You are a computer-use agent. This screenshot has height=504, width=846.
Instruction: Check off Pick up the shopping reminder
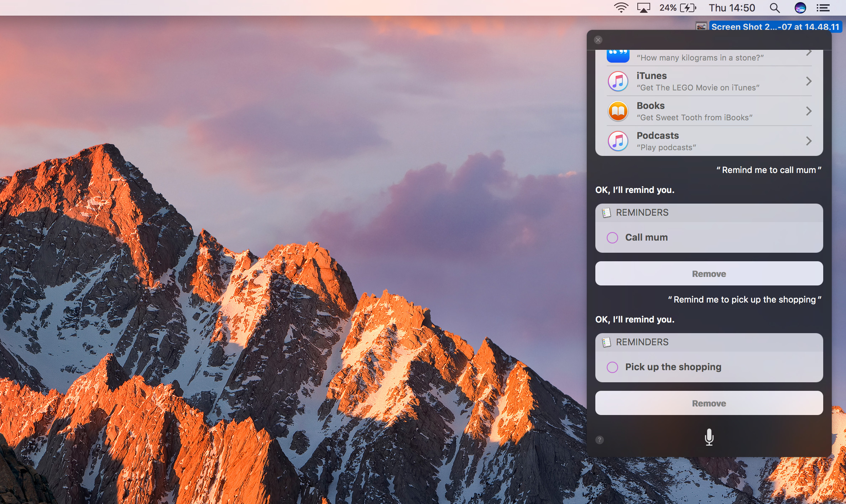pyautogui.click(x=612, y=367)
